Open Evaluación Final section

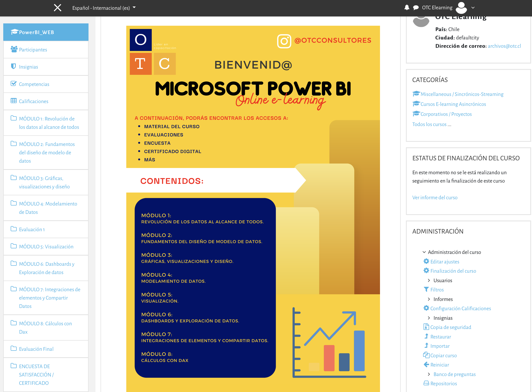46,349
